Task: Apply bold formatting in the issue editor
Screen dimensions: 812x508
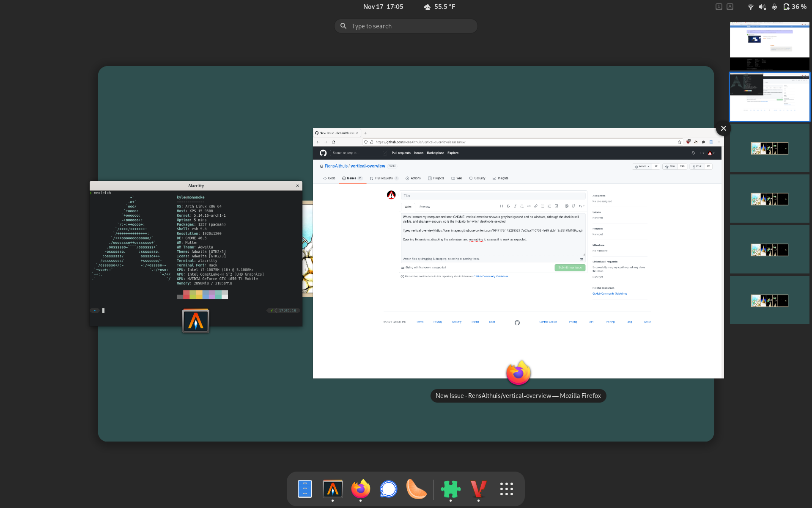Action: pyautogui.click(x=508, y=206)
